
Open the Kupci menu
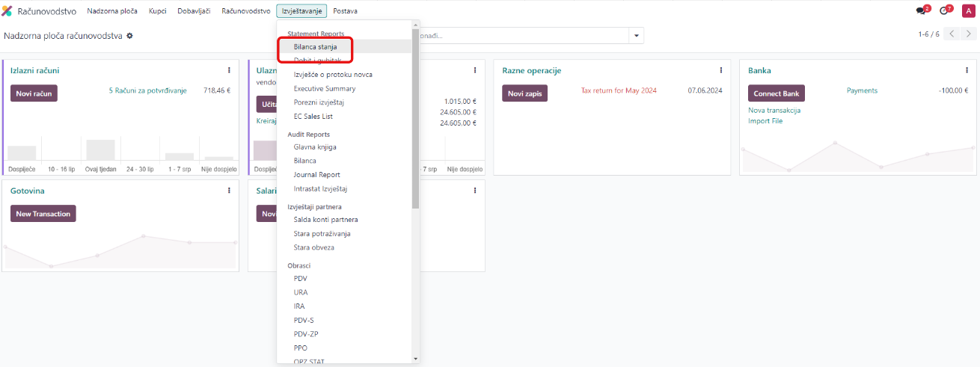(157, 11)
